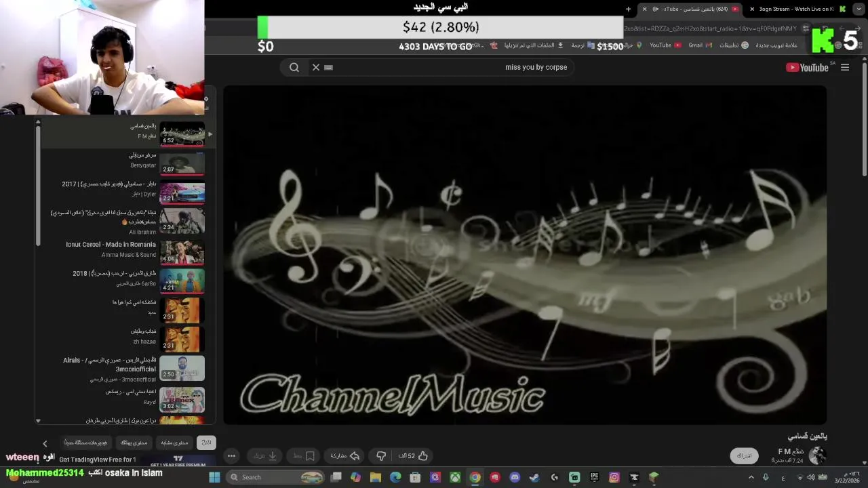Click the download button under the video

(x=266, y=456)
